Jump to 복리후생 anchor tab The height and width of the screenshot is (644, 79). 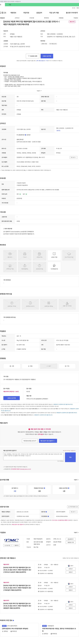pos(46,18)
